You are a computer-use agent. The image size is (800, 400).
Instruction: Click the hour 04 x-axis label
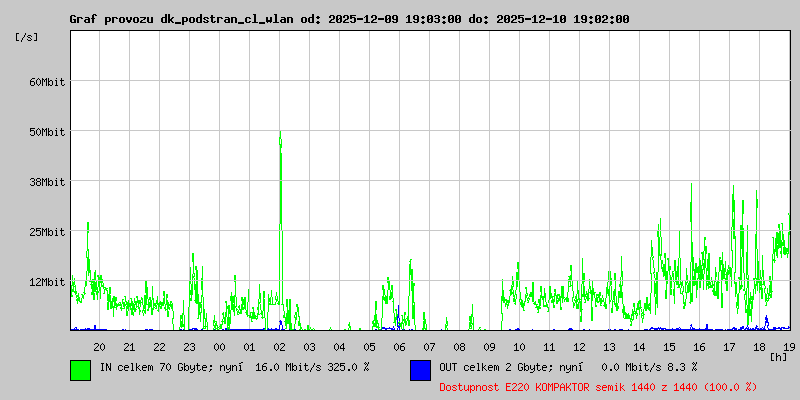pyautogui.click(x=339, y=347)
